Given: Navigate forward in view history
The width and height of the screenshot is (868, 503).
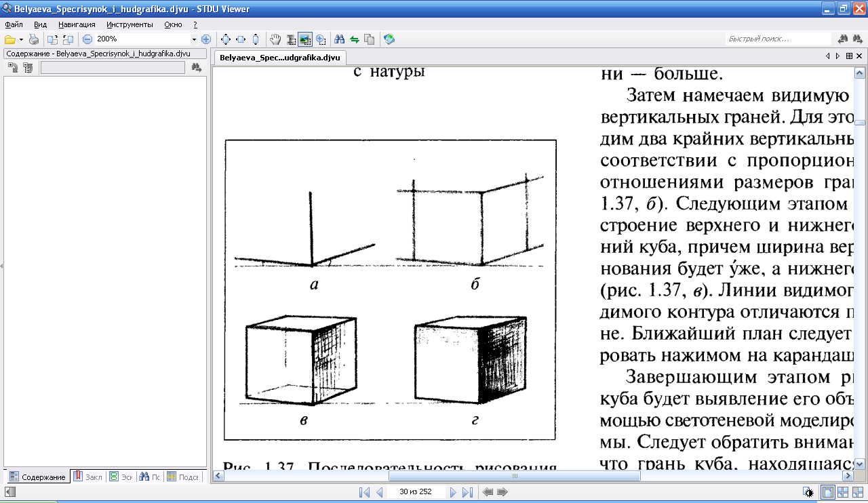Looking at the screenshot, I should (x=502, y=492).
